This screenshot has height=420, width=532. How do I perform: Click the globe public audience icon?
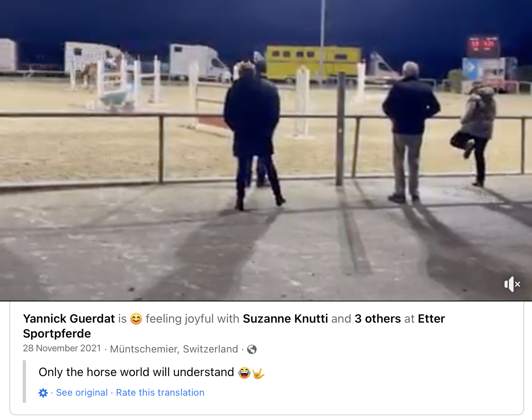coord(252,349)
